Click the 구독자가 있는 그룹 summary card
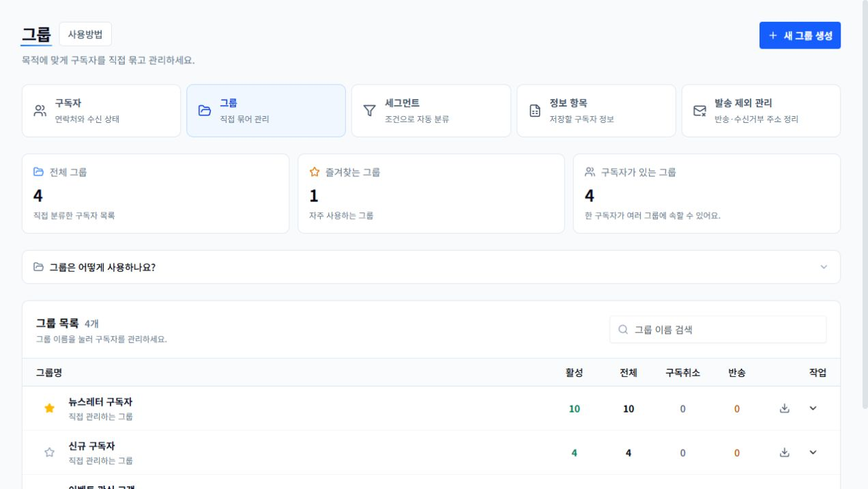 (707, 193)
